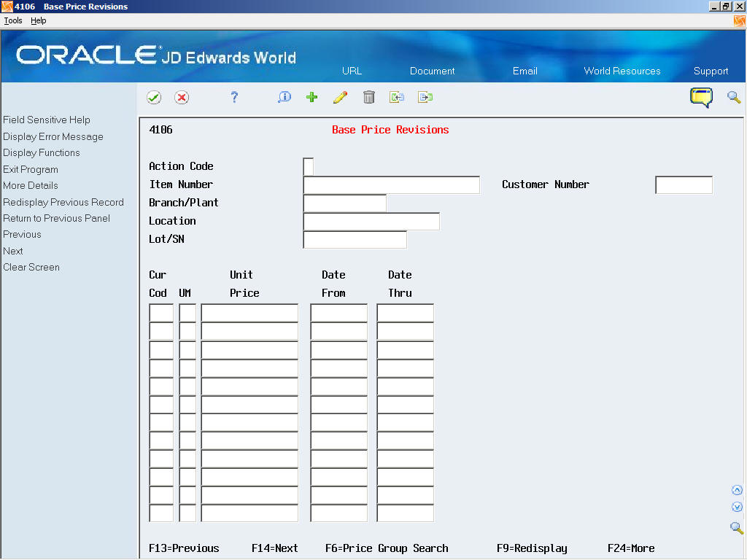Select Clear Screen in sidebar

(x=31, y=267)
